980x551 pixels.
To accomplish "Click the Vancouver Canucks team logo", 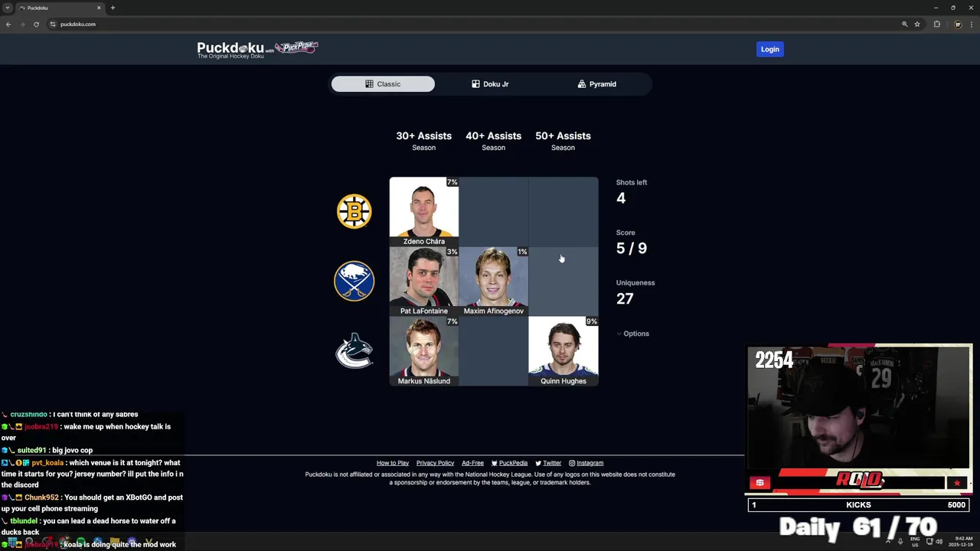I will coord(354,350).
